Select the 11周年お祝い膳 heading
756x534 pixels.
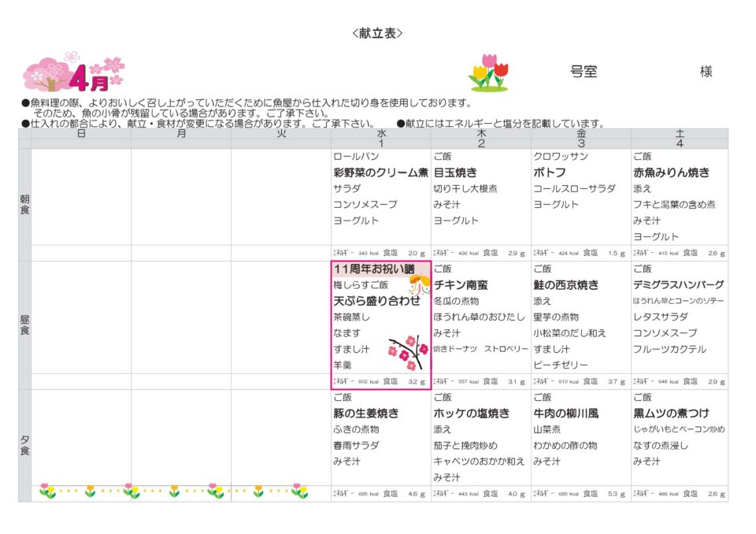coord(369,269)
